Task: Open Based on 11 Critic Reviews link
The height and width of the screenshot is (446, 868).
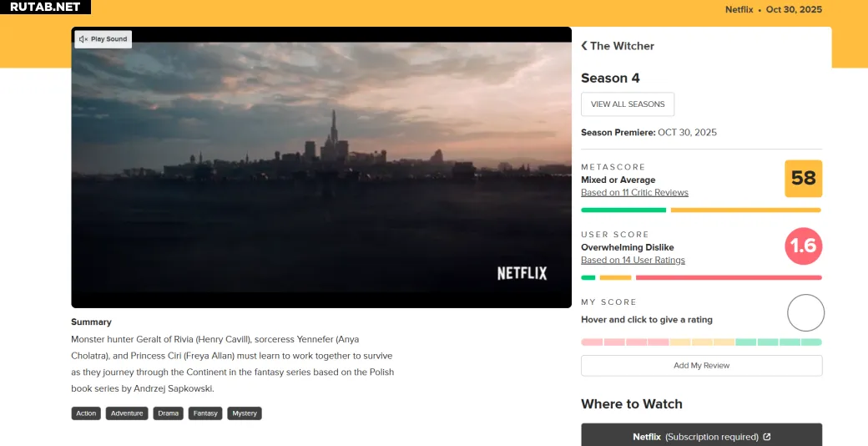Action: point(634,193)
